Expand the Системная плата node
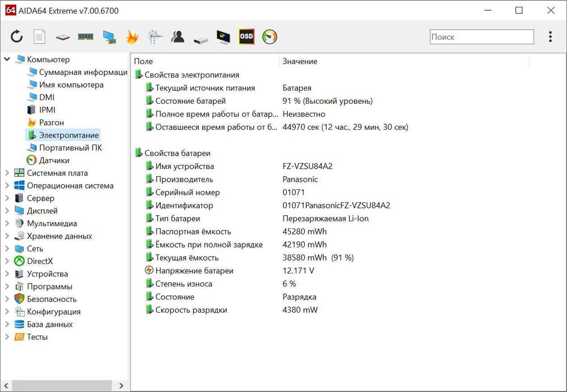 (7, 173)
